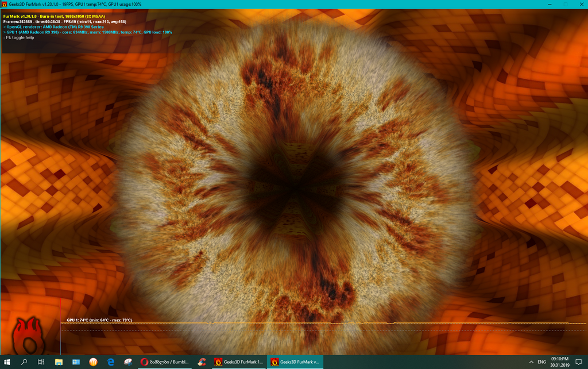Switch to the first Geeks3D FurMark taskbar window
The height and width of the screenshot is (369, 588).
[x=238, y=362]
